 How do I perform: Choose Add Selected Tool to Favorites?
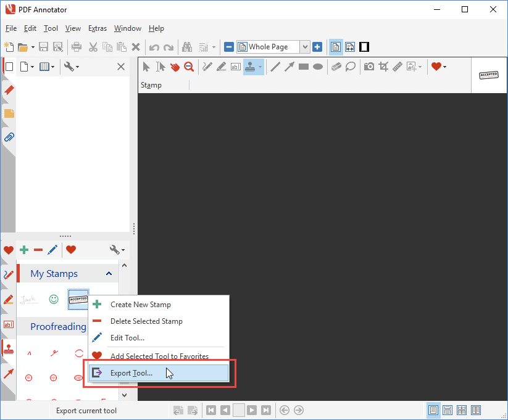[x=159, y=356]
